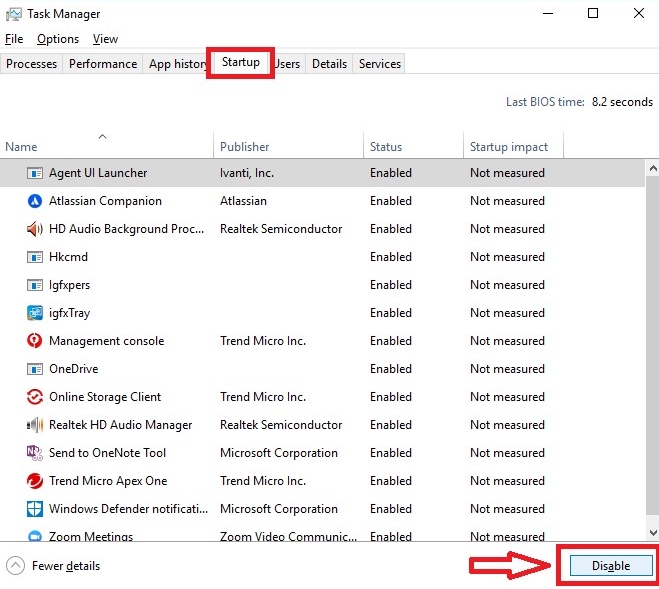The height and width of the screenshot is (589, 659).
Task: Sort by Startup impact column
Action: [x=509, y=147]
